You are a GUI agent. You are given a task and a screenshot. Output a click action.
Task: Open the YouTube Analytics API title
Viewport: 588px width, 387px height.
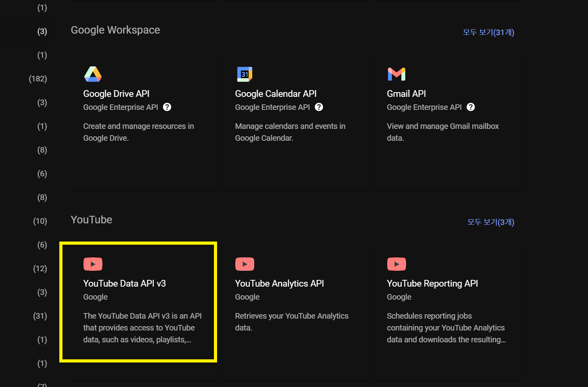pyautogui.click(x=279, y=283)
